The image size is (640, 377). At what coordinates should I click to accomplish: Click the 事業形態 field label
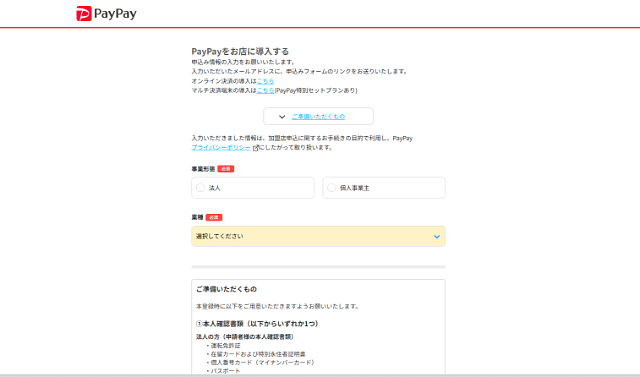tap(203, 169)
